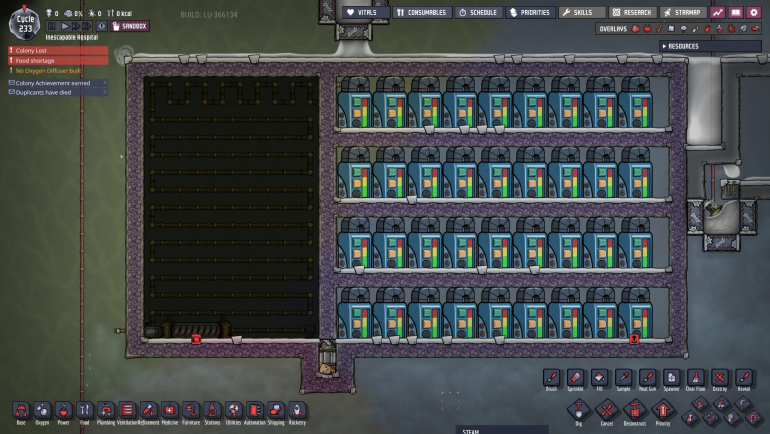
Task: Open the Priorities management tab
Action: tap(530, 13)
